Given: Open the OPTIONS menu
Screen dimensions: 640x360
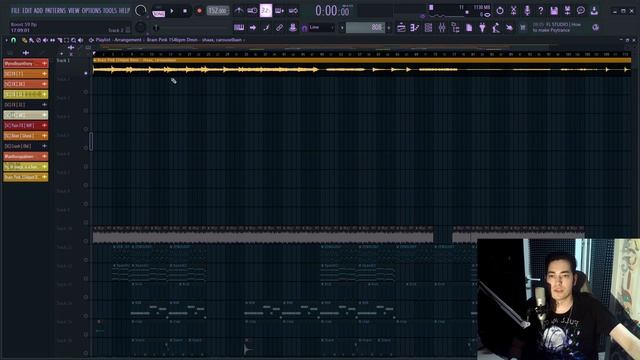Looking at the screenshot, I should click(x=91, y=11).
